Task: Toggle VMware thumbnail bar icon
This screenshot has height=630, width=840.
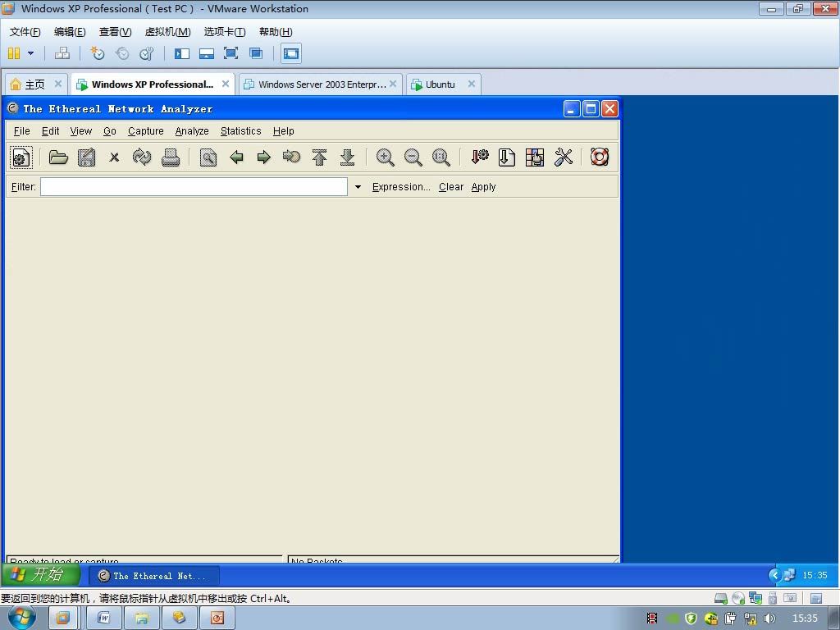Action: (206, 53)
